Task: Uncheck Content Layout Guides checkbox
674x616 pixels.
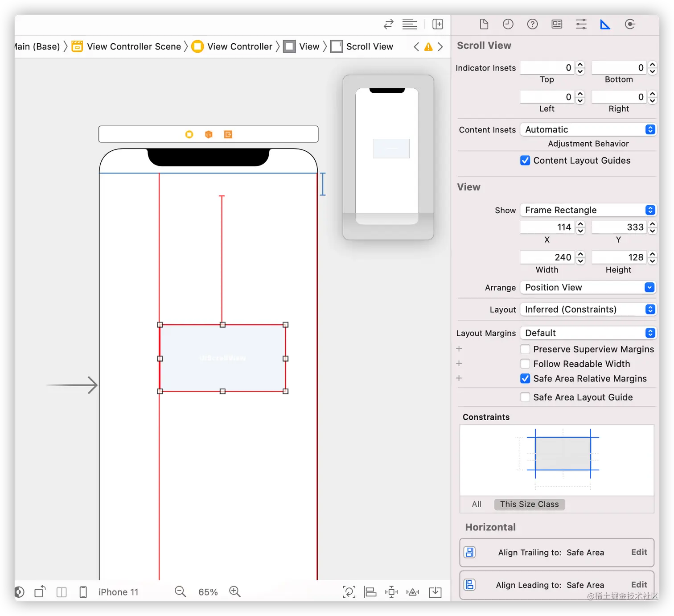Action: click(x=525, y=161)
